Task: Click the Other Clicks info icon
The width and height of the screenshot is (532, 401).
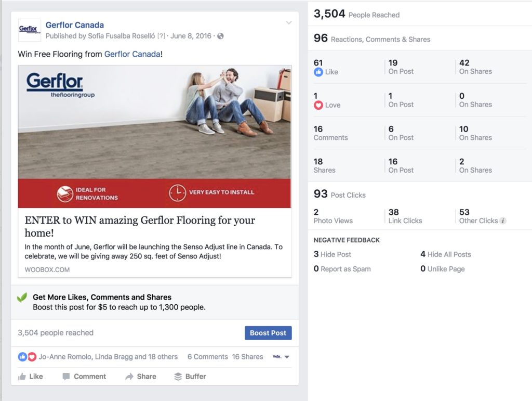Action: 503,221
